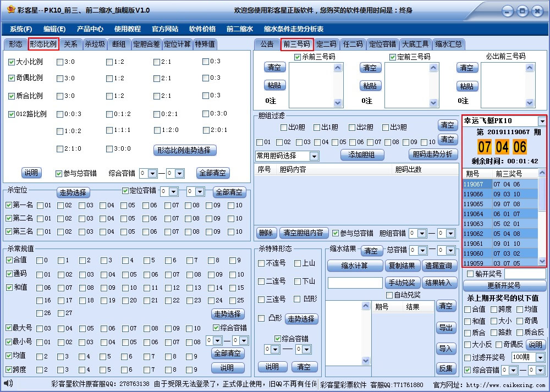Toggle the 大小比例 checkbox
Image resolution: width=550 pixels, height=392 pixels.
click(12, 62)
